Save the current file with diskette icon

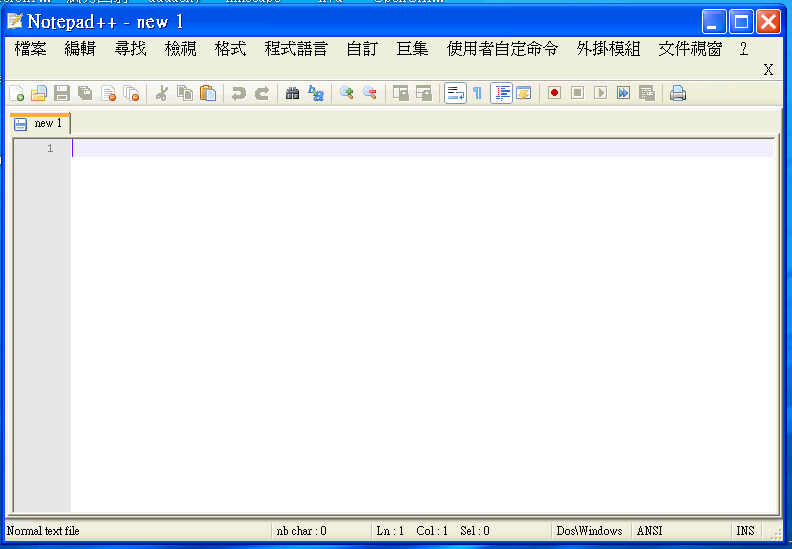(62, 93)
